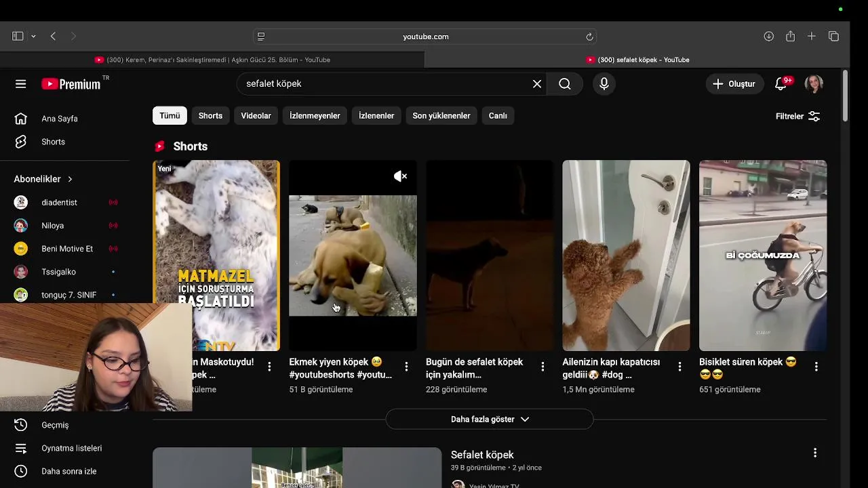
Task: Go back with Safari back arrow
Action: tap(53, 37)
